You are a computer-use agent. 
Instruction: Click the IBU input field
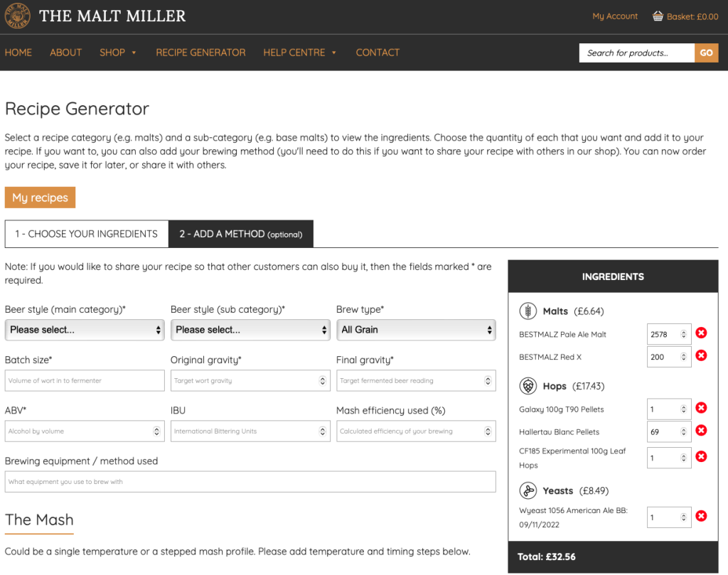[250, 431]
